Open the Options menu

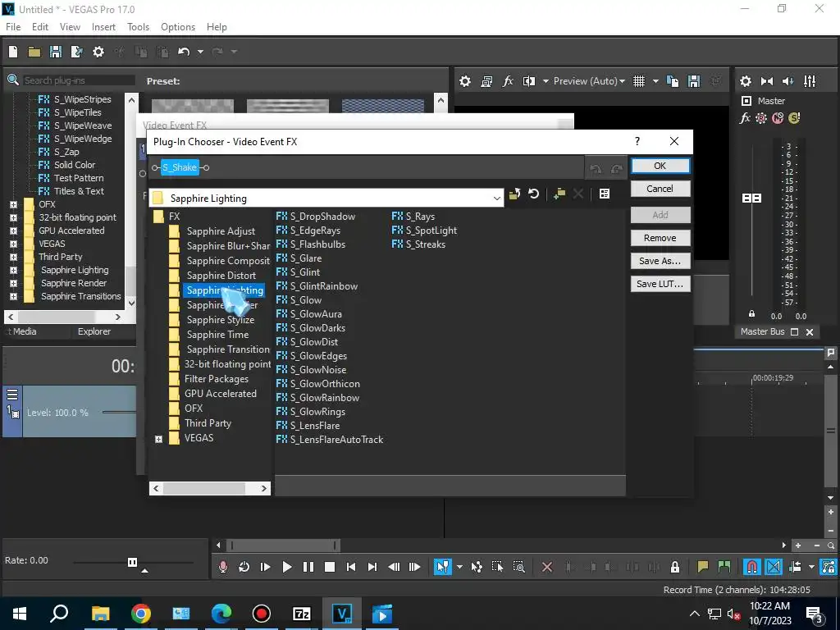click(178, 27)
